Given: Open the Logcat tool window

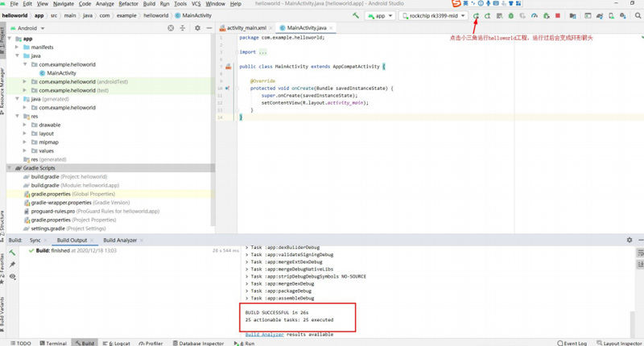Looking at the screenshot, I should coord(116,343).
